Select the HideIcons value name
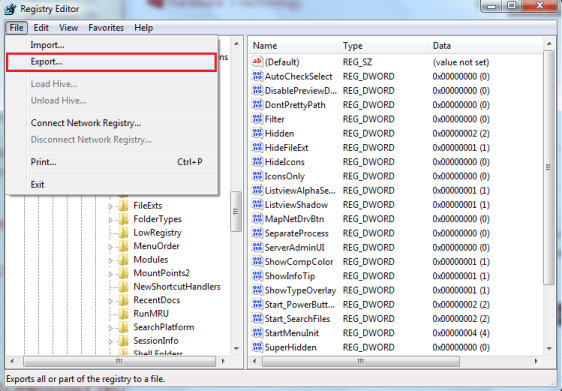 285,162
